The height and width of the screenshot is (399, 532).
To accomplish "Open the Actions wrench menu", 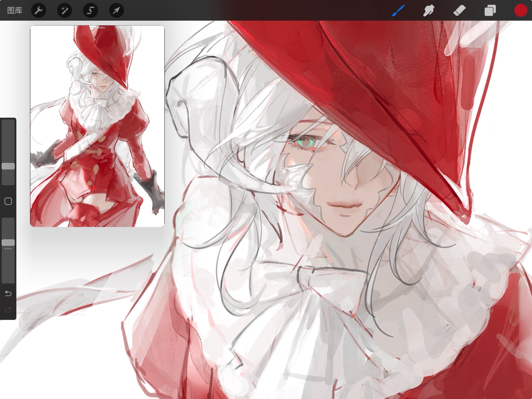I will tap(38, 10).
